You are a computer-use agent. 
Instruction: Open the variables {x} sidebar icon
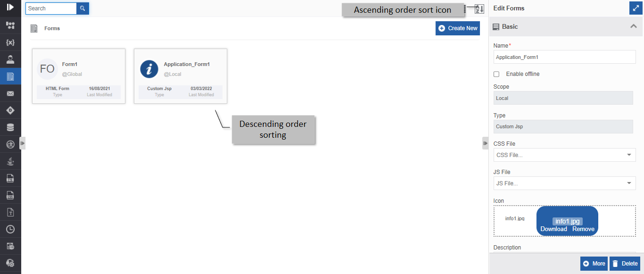click(10, 42)
